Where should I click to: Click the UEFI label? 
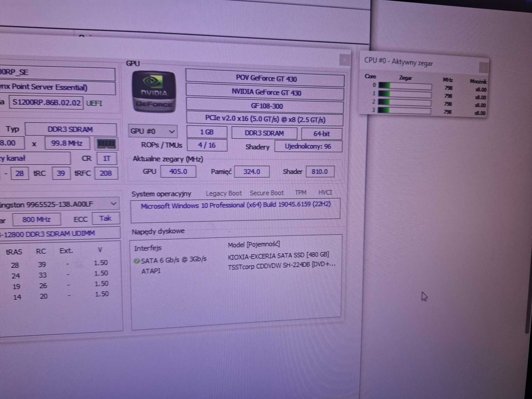coord(94,103)
